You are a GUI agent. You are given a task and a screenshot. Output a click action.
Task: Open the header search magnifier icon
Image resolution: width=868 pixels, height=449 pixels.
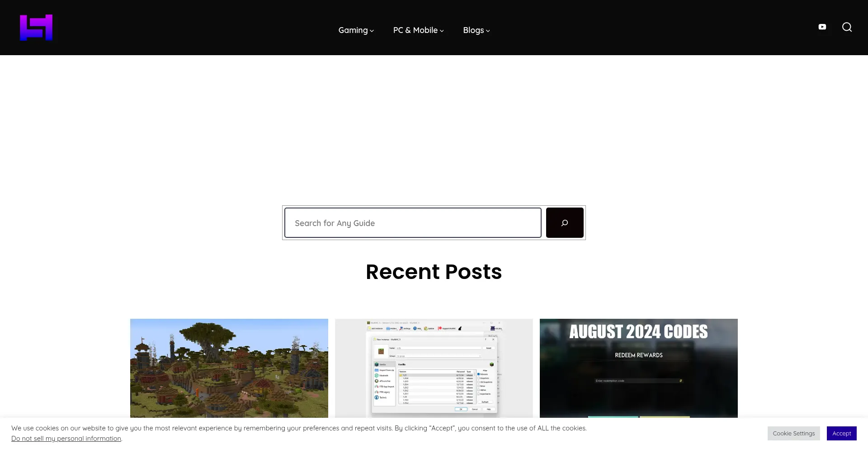point(847,27)
